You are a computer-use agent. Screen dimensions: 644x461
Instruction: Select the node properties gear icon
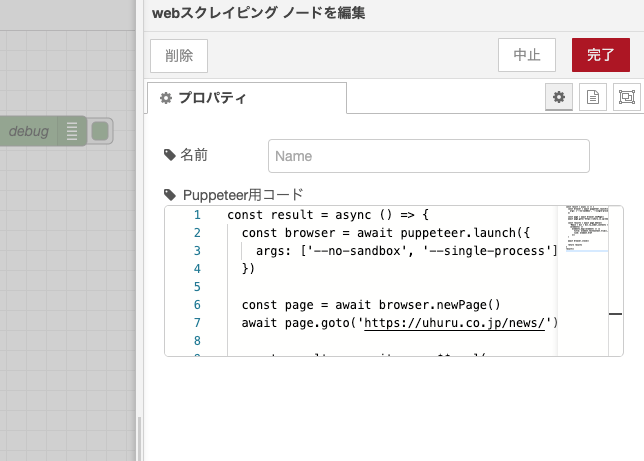559,97
